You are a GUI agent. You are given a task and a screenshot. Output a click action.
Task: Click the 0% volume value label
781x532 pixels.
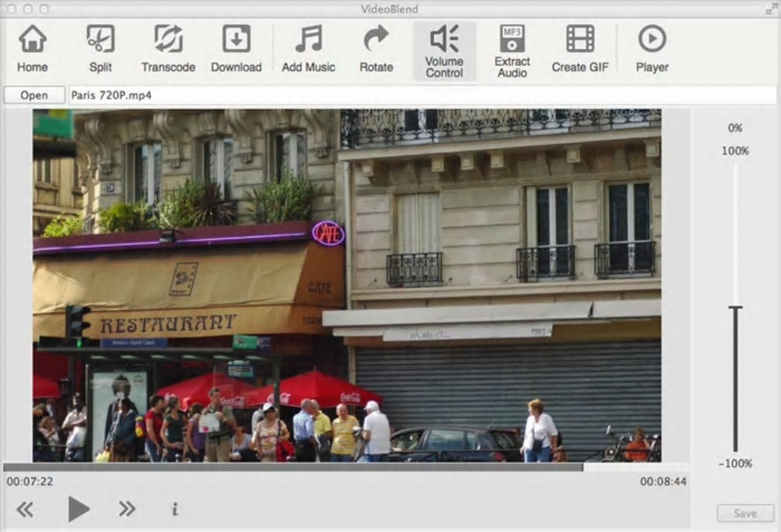coord(735,128)
